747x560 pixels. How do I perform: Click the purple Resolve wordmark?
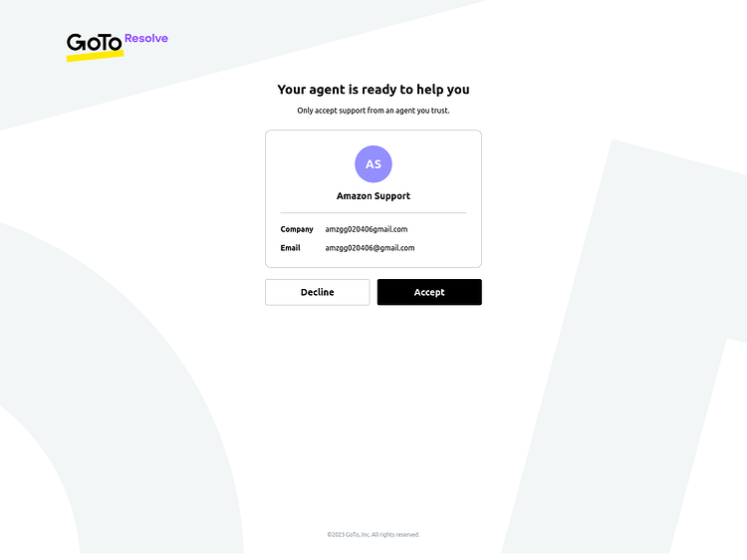146,38
